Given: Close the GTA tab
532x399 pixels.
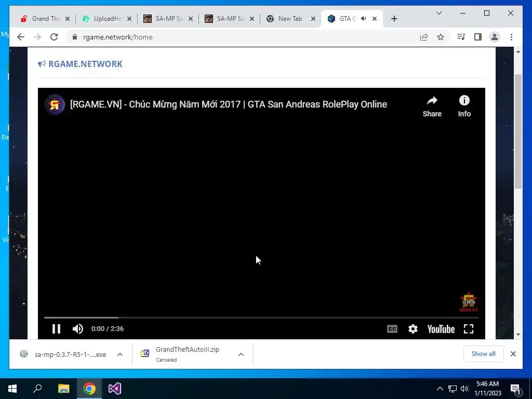Looking at the screenshot, I should pos(375,19).
